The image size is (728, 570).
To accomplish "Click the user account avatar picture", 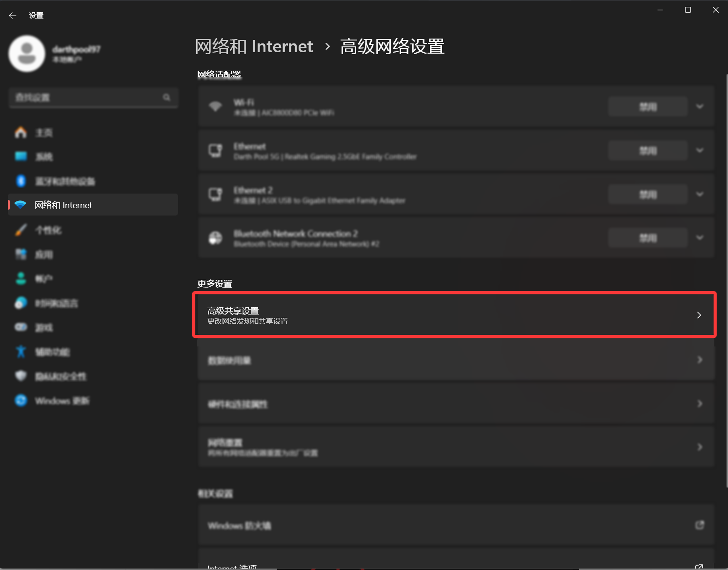I will click(x=27, y=54).
